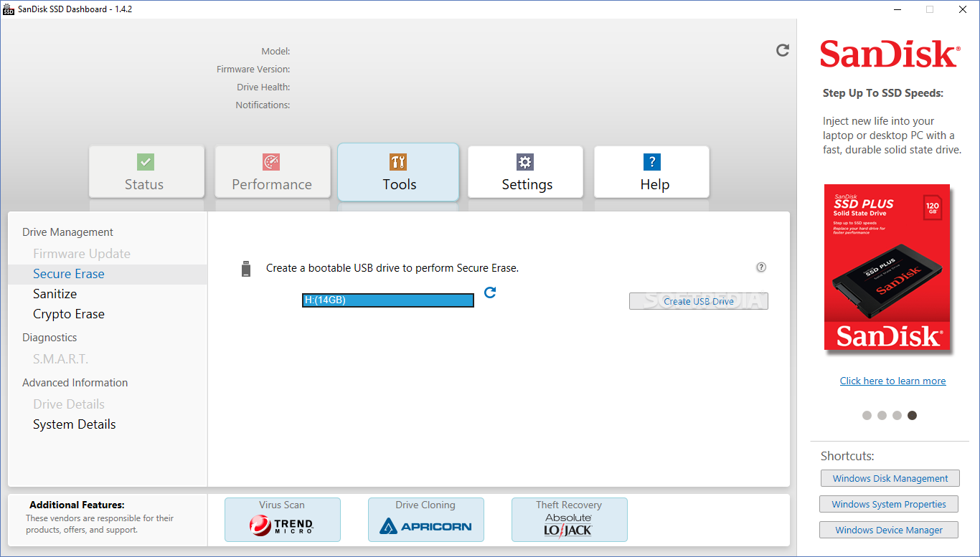Screen dimensions: 980x557
Task: Select Crypto Erase in the sidebar
Action: [69, 314]
